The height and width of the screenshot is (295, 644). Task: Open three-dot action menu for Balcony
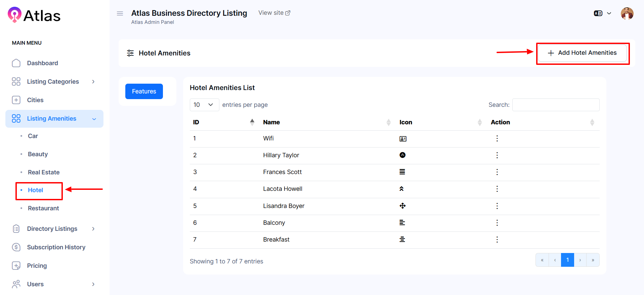[497, 223]
